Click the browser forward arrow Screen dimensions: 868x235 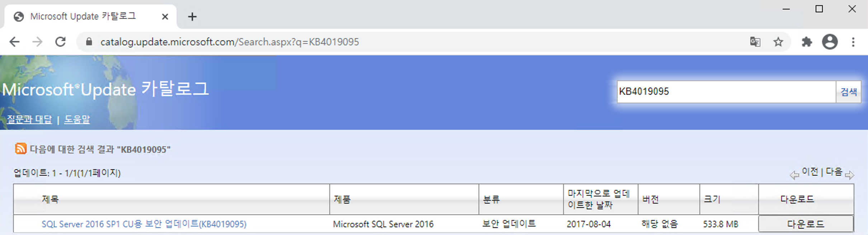coord(37,42)
